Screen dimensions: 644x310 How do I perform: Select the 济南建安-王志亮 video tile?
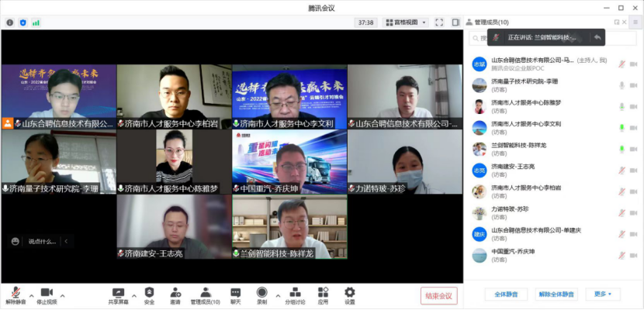point(174,226)
